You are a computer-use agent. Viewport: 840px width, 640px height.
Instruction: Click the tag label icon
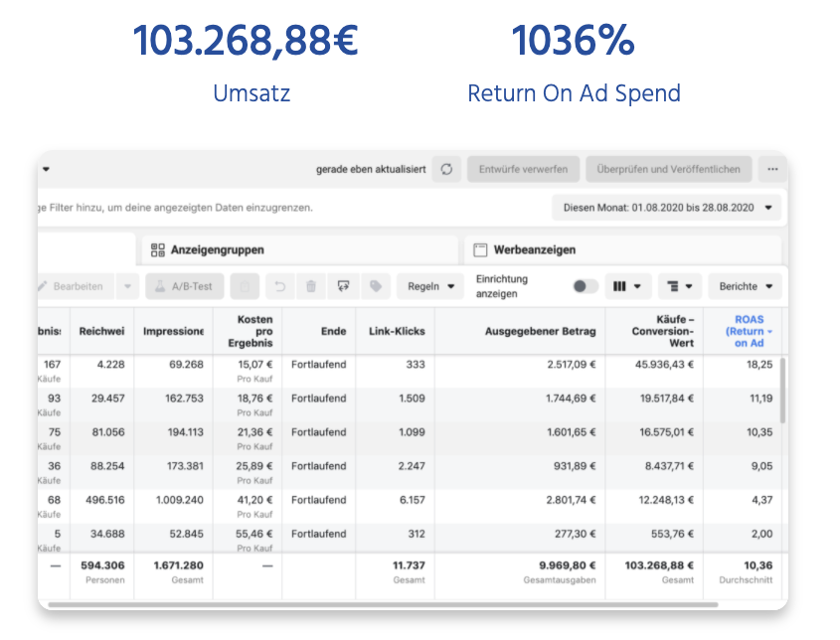pyautogui.click(x=375, y=286)
